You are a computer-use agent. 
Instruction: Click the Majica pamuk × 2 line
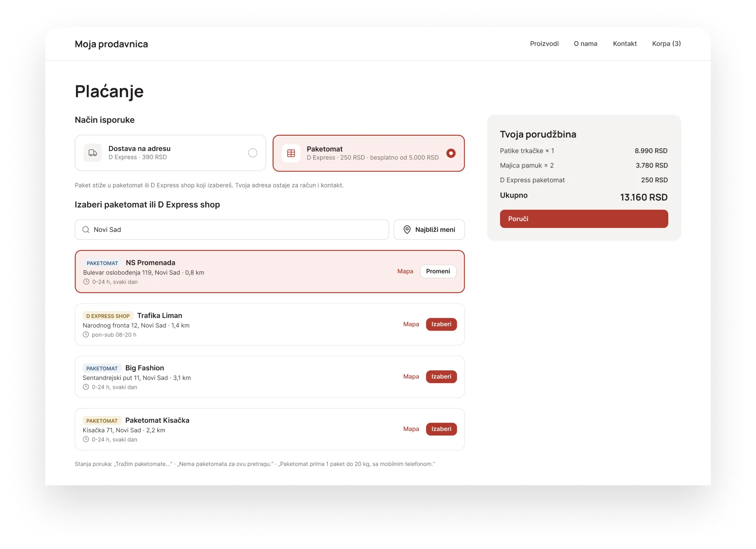584,166
